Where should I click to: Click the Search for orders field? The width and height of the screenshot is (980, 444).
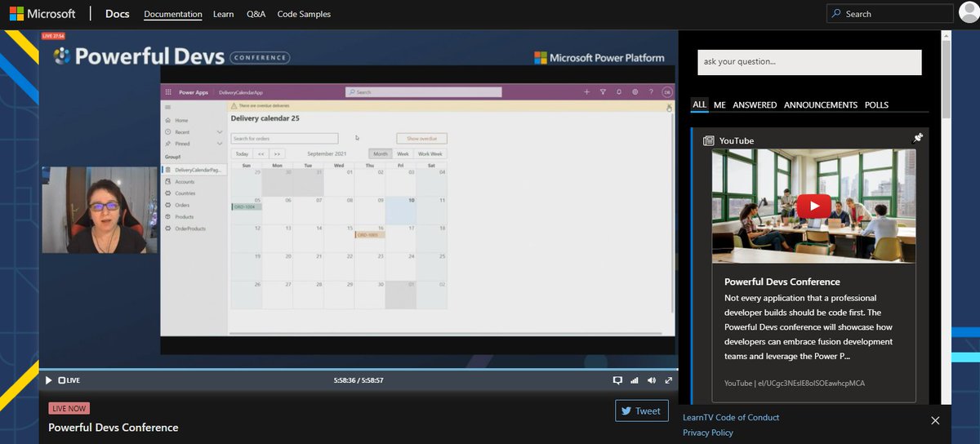[x=284, y=139]
